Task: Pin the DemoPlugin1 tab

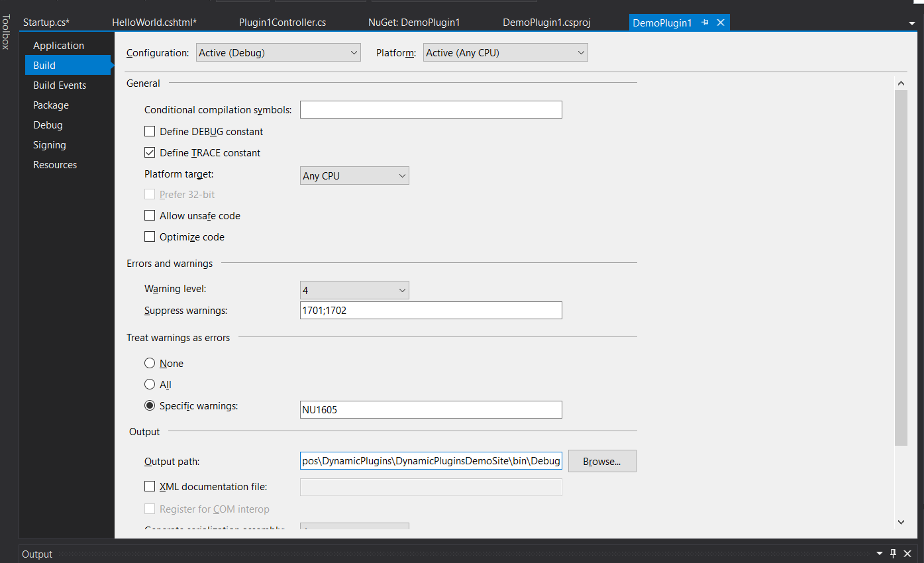Action: click(x=705, y=23)
